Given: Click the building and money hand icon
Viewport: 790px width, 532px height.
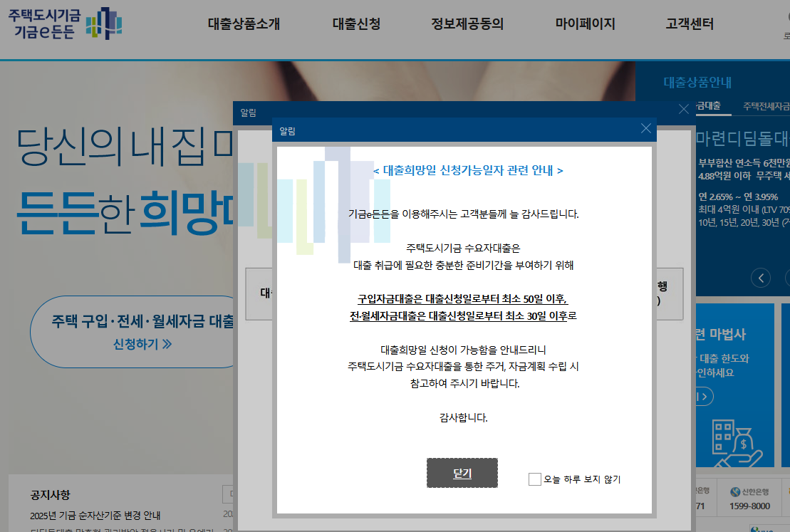Looking at the screenshot, I should 737,443.
